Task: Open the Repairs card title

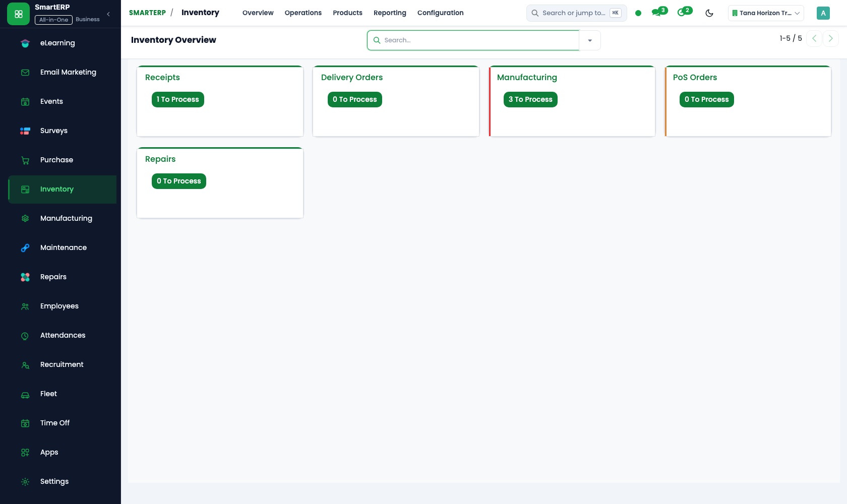Action: 160,159
